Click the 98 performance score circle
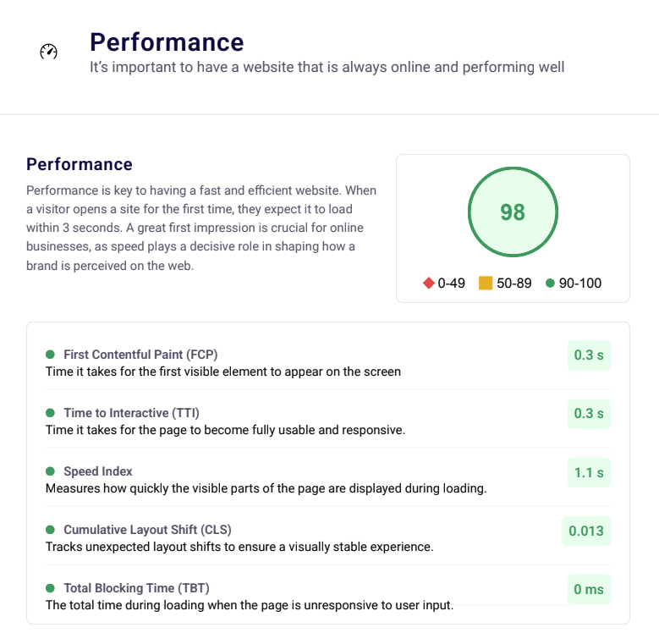This screenshot has height=644, width=659. coord(513,212)
